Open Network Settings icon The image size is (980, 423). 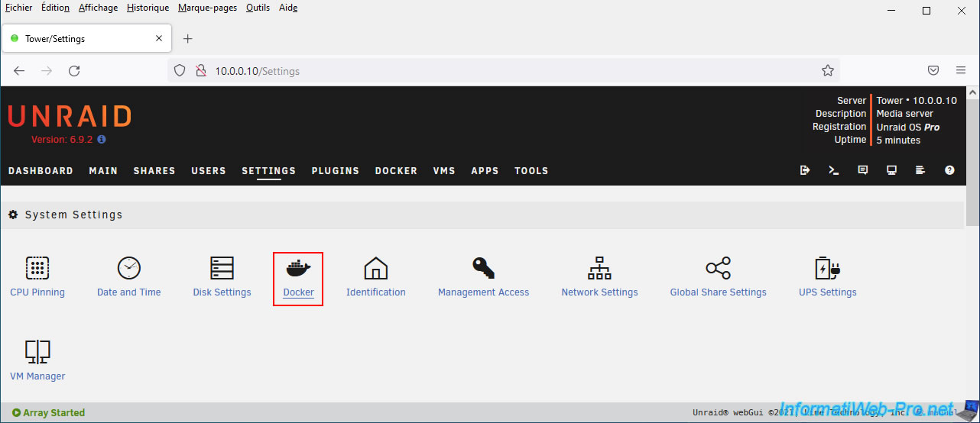click(599, 269)
